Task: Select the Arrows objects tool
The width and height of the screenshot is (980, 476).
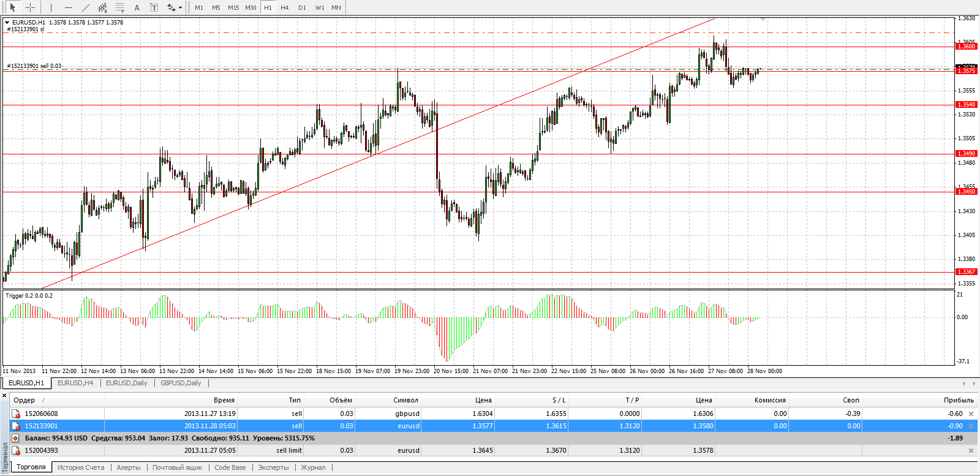Action: click(x=171, y=7)
